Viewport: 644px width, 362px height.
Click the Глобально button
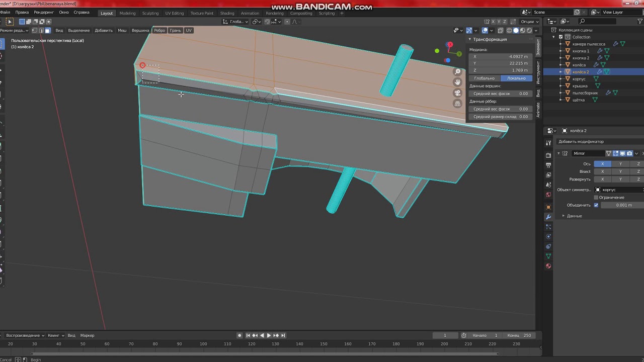coord(485,78)
